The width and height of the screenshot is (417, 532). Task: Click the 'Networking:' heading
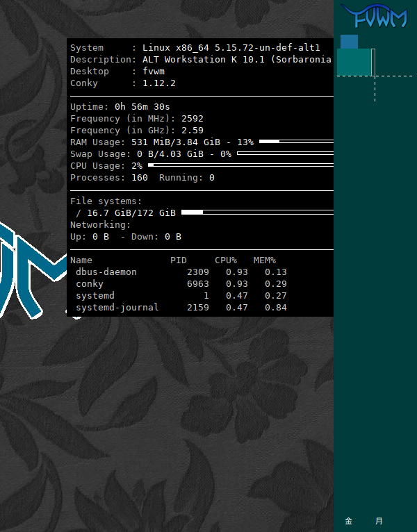[101, 225]
